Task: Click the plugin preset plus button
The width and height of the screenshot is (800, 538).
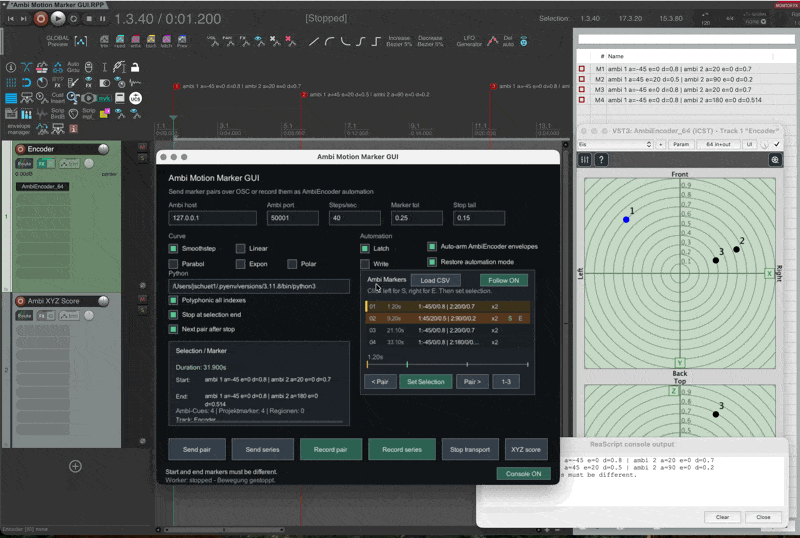Action: click(x=661, y=144)
